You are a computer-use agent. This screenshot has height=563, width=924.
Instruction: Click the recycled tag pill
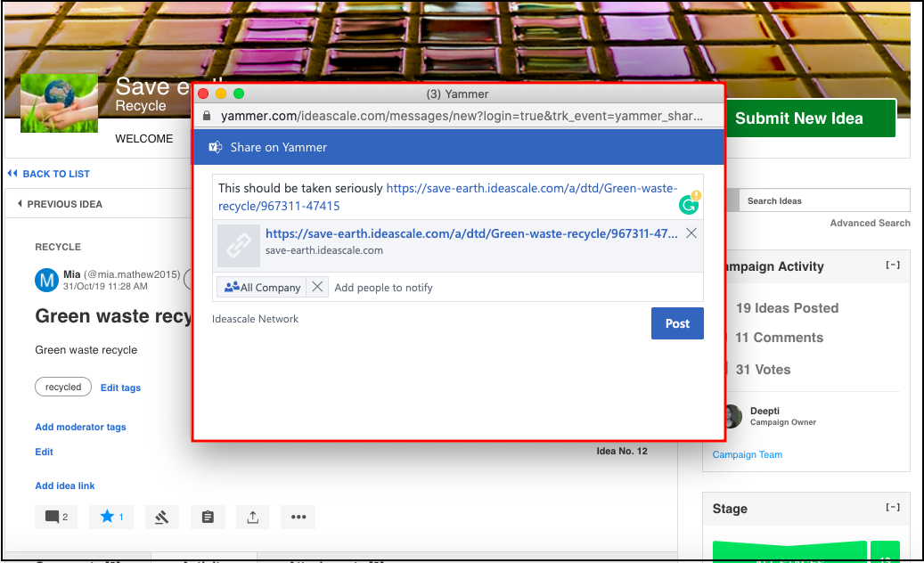[x=63, y=387]
